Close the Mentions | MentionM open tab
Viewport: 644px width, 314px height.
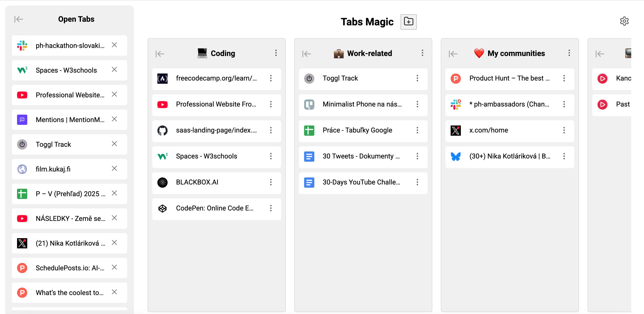114,119
